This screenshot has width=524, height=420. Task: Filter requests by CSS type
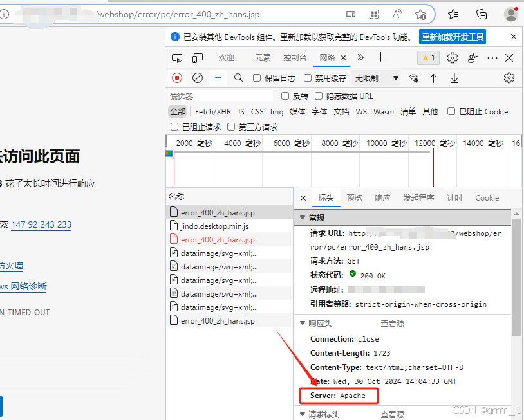257,111
